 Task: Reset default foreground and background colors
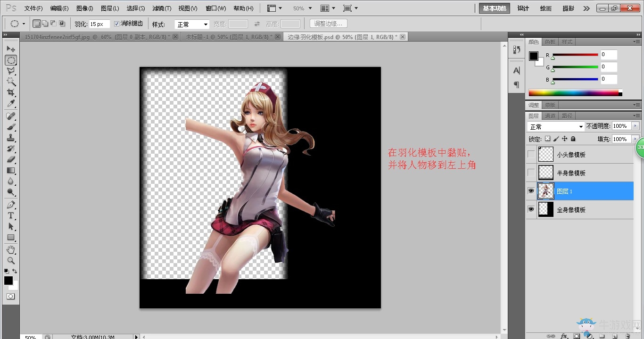tap(7, 271)
